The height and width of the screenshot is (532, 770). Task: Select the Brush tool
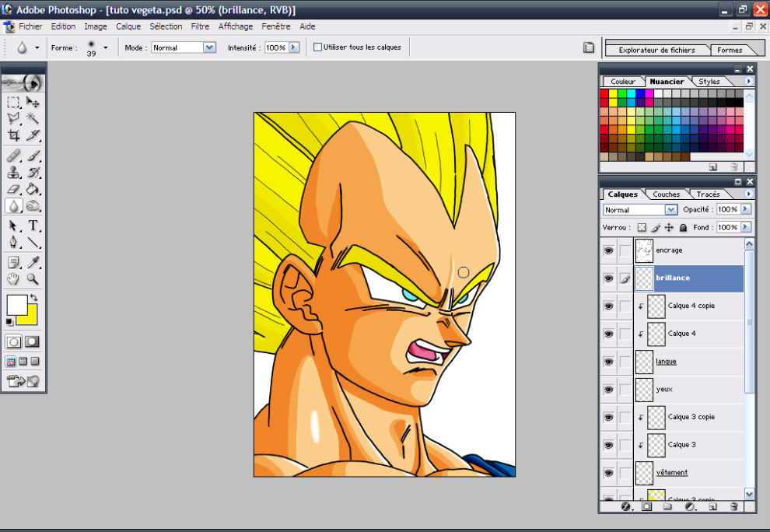click(x=33, y=156)
